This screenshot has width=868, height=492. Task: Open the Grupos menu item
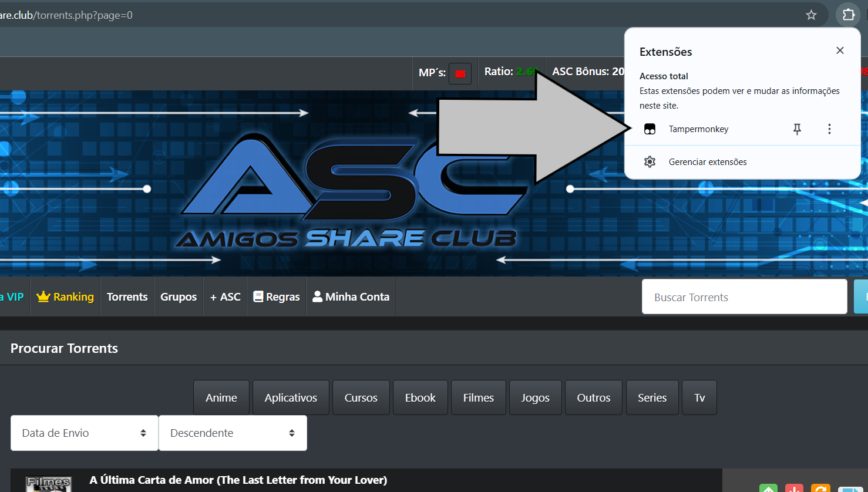[x=179, y=296]
